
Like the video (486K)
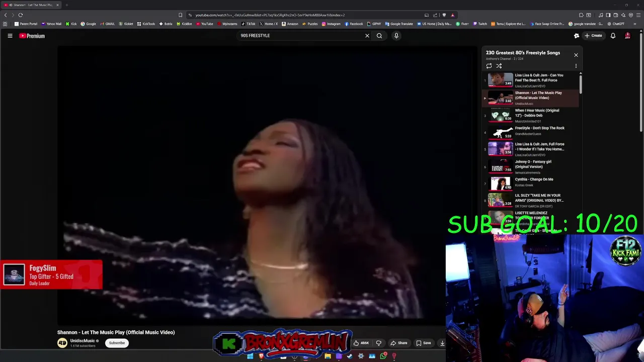click(361, 343)
